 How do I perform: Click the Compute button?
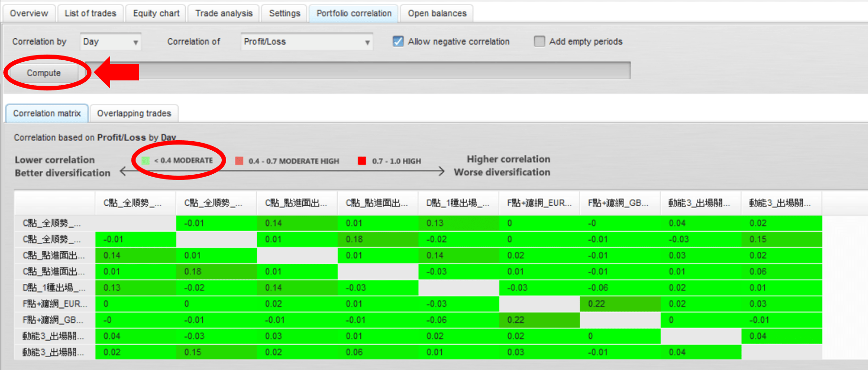tap(44, 73)
